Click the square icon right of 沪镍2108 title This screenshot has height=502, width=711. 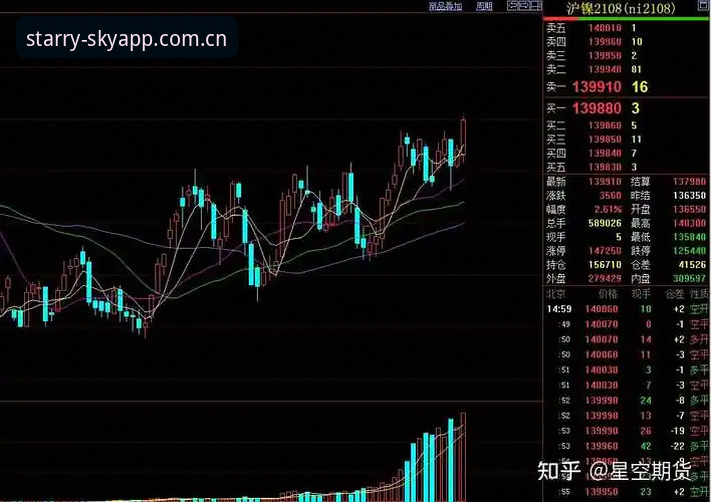coord(703,6)
